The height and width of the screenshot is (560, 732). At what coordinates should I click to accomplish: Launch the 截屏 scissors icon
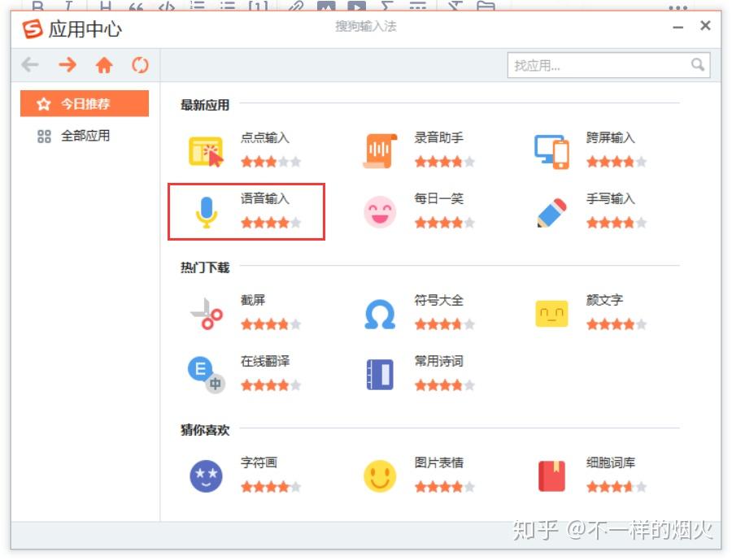click(207, 314)
